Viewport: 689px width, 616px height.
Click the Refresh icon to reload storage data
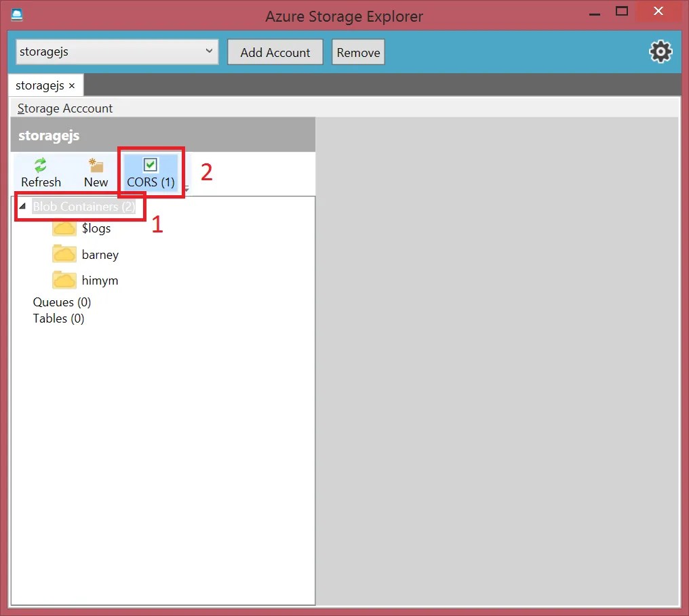coord(40,165)
